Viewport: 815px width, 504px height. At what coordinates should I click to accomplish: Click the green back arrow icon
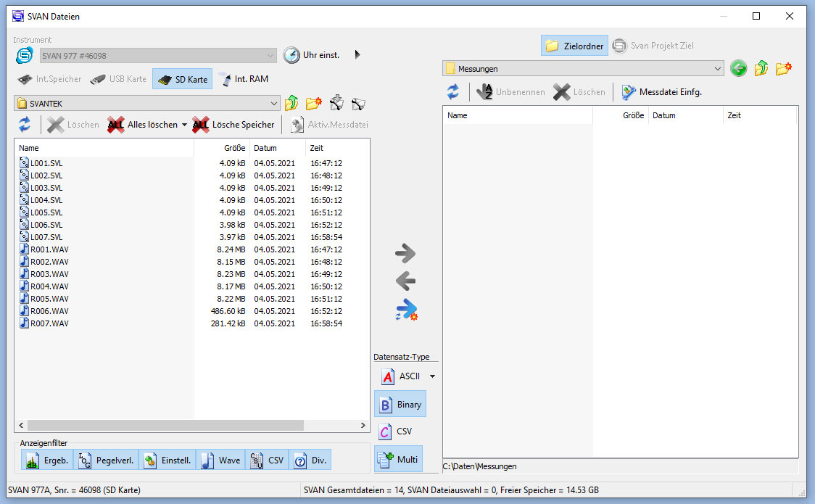(739, 68)
